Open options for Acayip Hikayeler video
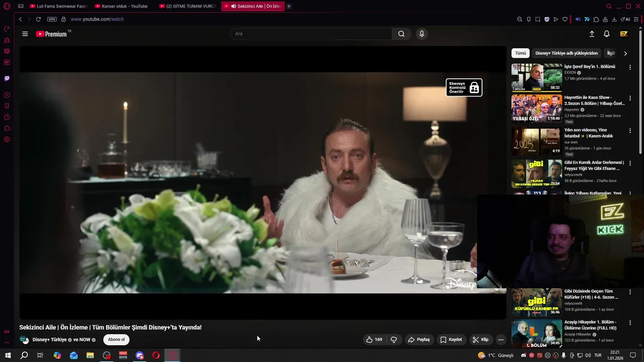The width and height of the screenshot is (644, 362). [629, 323]
